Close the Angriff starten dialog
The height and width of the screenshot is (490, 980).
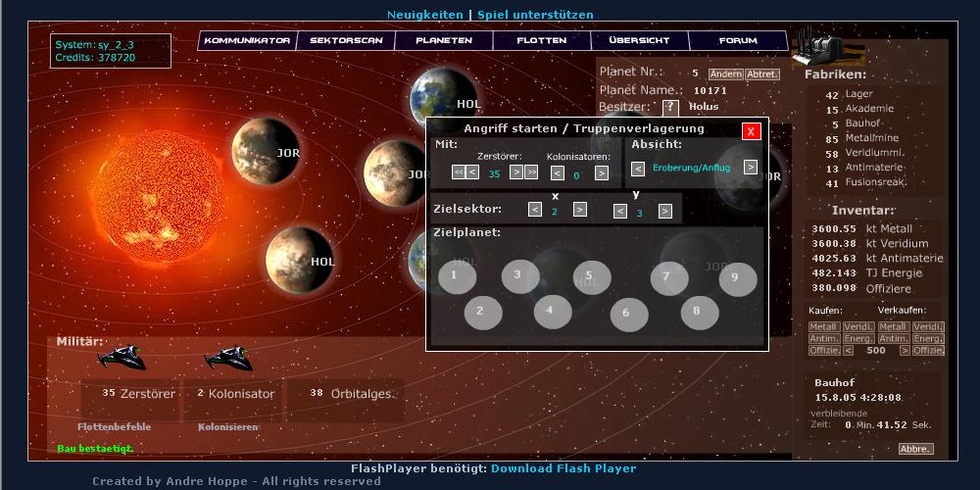coord(751,131)
